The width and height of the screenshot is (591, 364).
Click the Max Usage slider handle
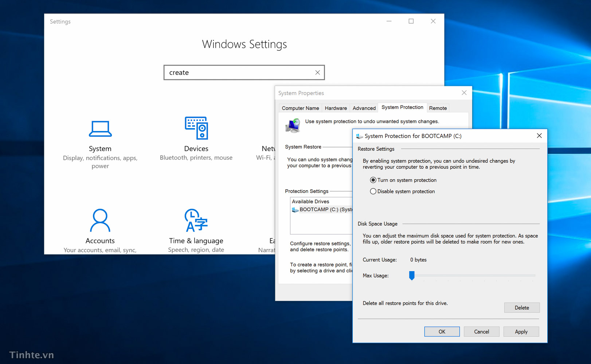pyautogui.click(x=412, y=276)
